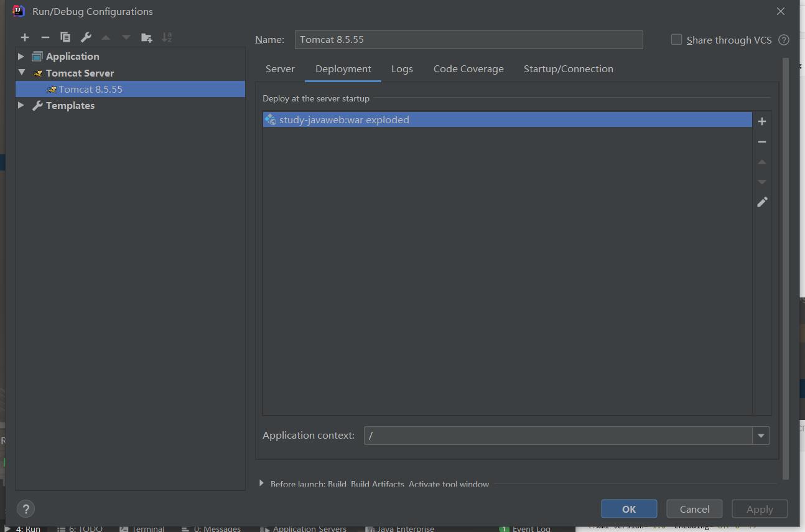
Task: Open the Logs tab
Action: (x=402, y=69)
